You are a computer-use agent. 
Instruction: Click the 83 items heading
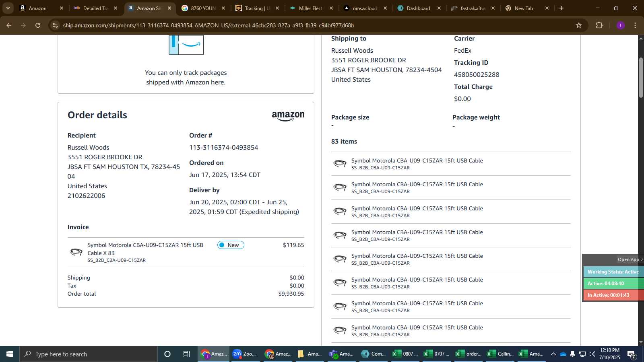point(344,142)
